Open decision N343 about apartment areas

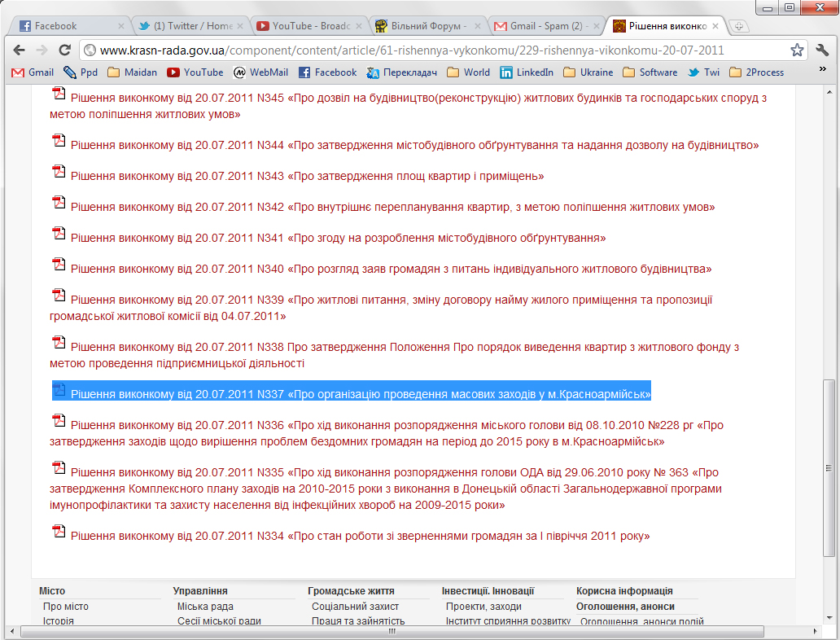pyautogui.click(x=307, y=176)
